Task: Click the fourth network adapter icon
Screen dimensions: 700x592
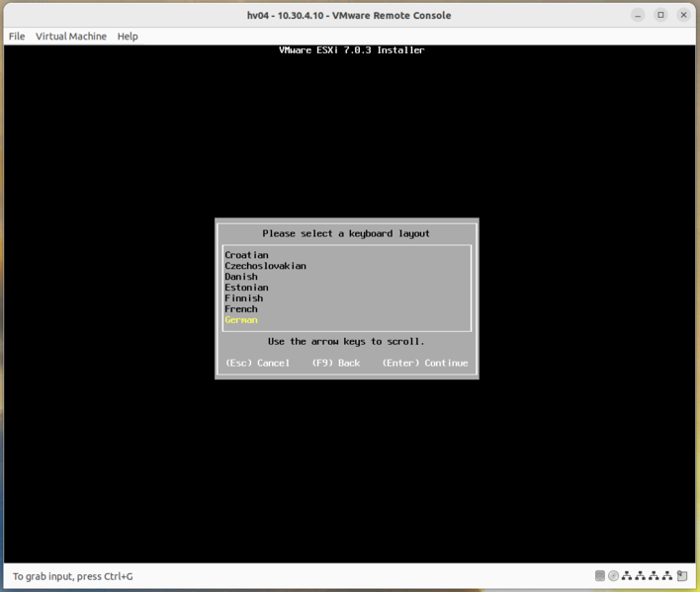Action: pyautogui.click(x=668, y=576)
